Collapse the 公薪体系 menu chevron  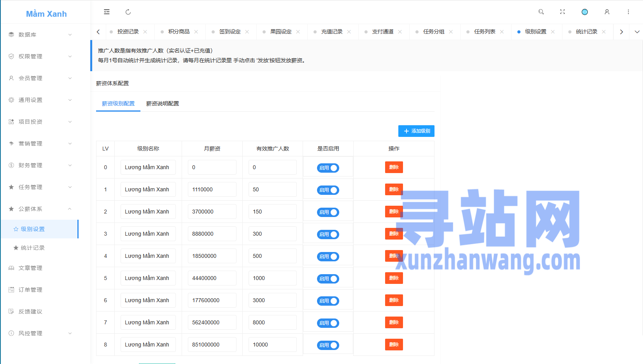pos(70,209)
